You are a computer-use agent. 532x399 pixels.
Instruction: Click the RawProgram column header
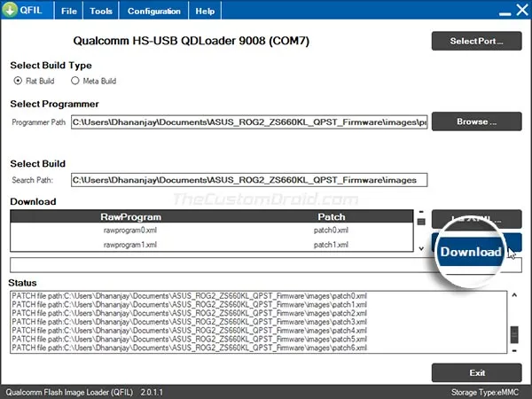(x=130, y=217)
